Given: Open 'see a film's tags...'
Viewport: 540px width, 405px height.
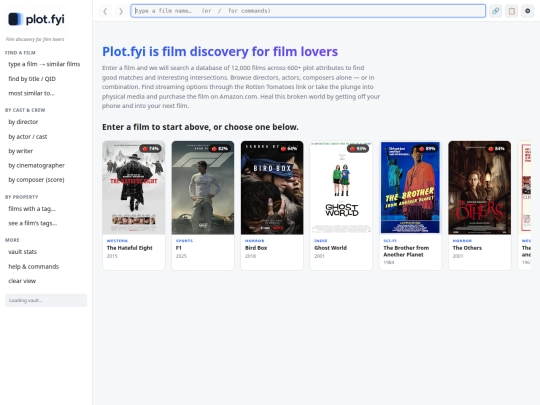Looking at the screenshot, I should click(33, 223).
